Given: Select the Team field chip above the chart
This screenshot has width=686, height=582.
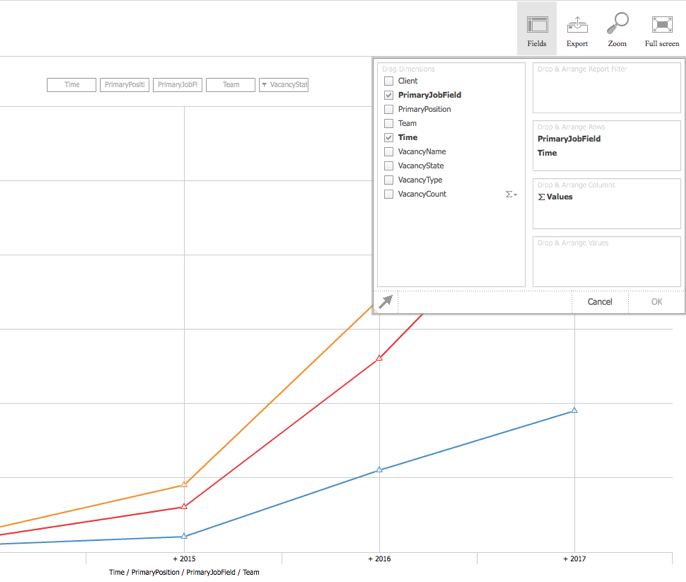Looking at the screenshot, I should tap(230, 85).
